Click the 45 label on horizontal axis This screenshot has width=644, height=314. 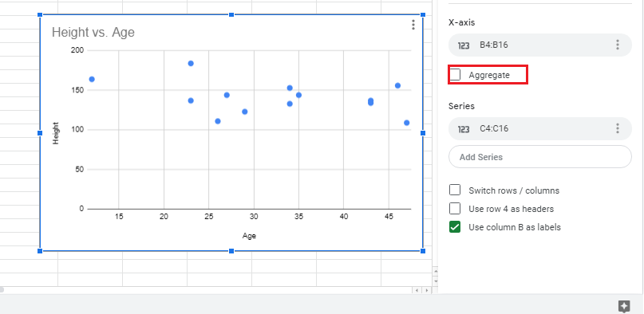click(x=388, y=217)
